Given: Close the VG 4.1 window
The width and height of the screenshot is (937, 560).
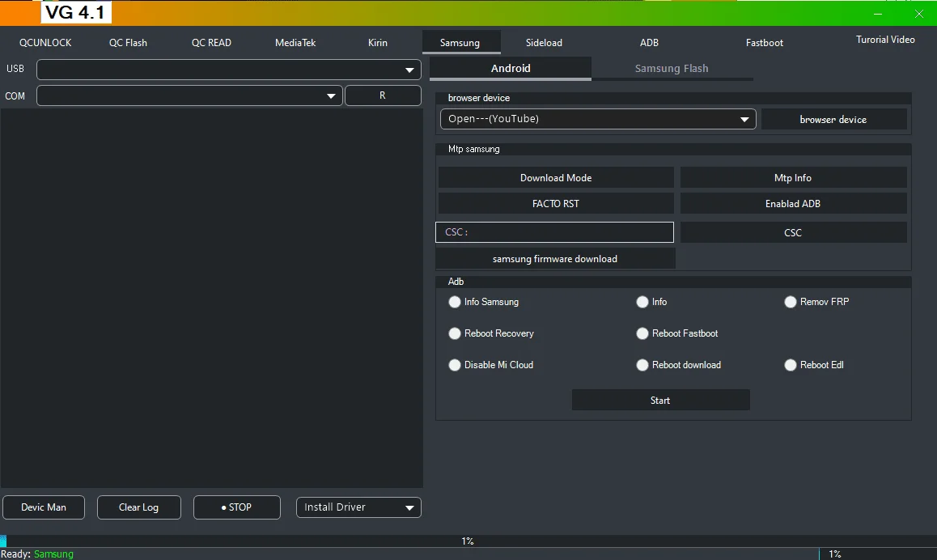Looking at the screenshot, I should (919, 13).
